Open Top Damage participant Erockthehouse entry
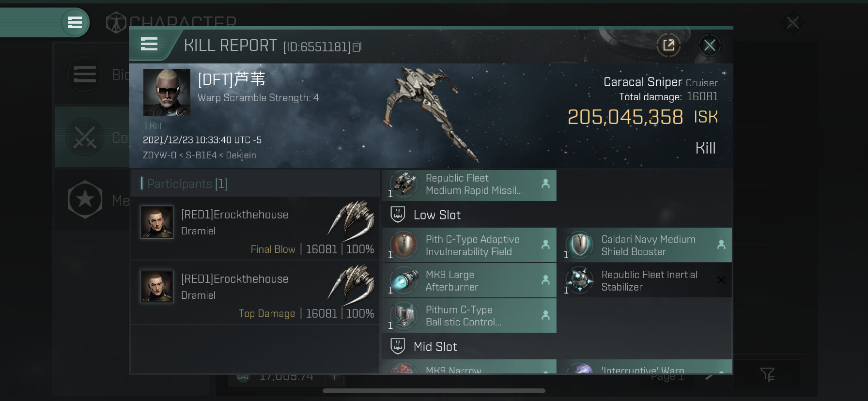The height and width of the screenshot is (401, 868). point(255,293)
